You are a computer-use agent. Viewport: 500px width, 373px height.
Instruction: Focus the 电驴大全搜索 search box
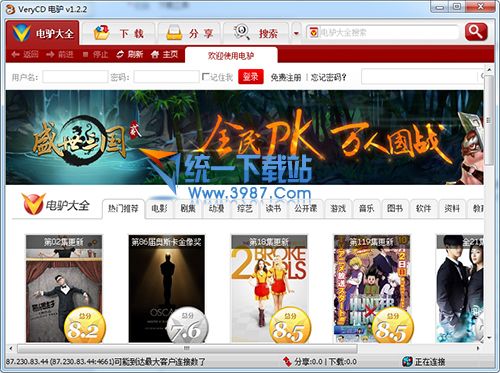pyautogui.click(x=388, y=33)
